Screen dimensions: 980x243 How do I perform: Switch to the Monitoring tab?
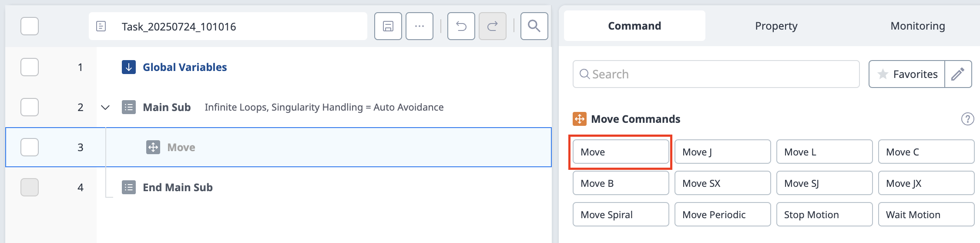[917, 26]
